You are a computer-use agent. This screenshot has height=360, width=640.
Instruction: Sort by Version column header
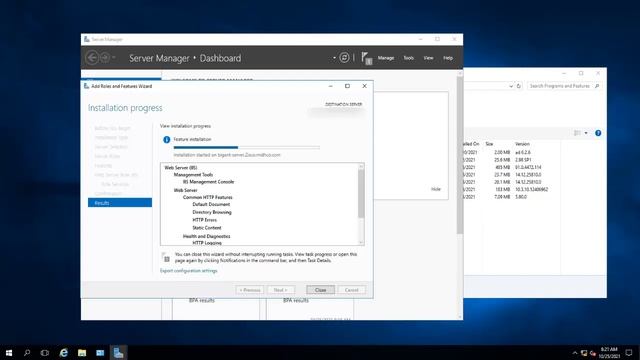(522, 144)
